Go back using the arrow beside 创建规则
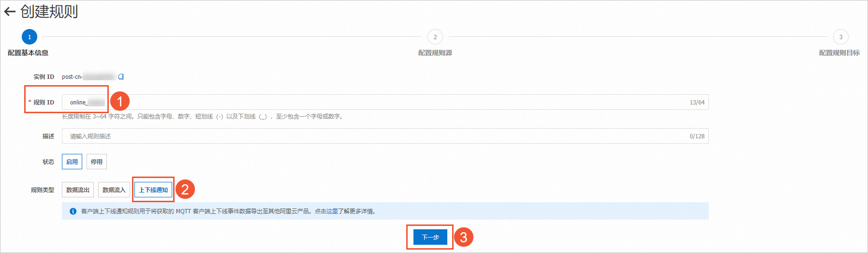 pos(10,12)
